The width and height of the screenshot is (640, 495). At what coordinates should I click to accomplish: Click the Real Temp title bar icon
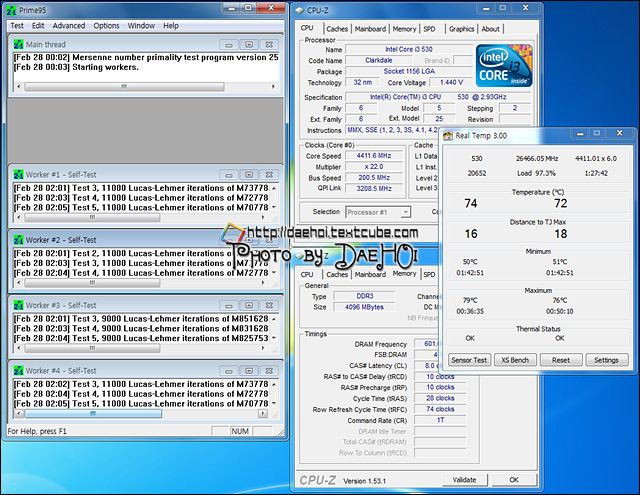448,136
